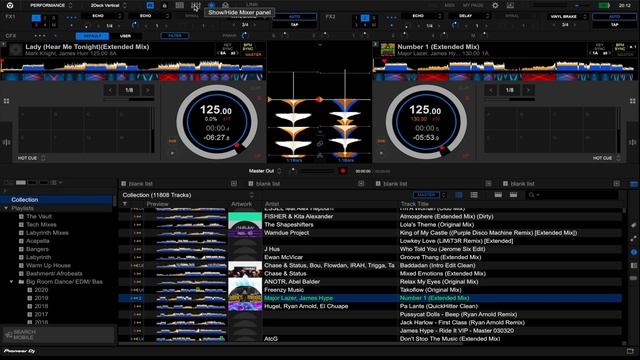This screenshot has height=360, width=640.
Task: Open the 2Deck Vertical layout dropdown
Action: coord(109,5)
